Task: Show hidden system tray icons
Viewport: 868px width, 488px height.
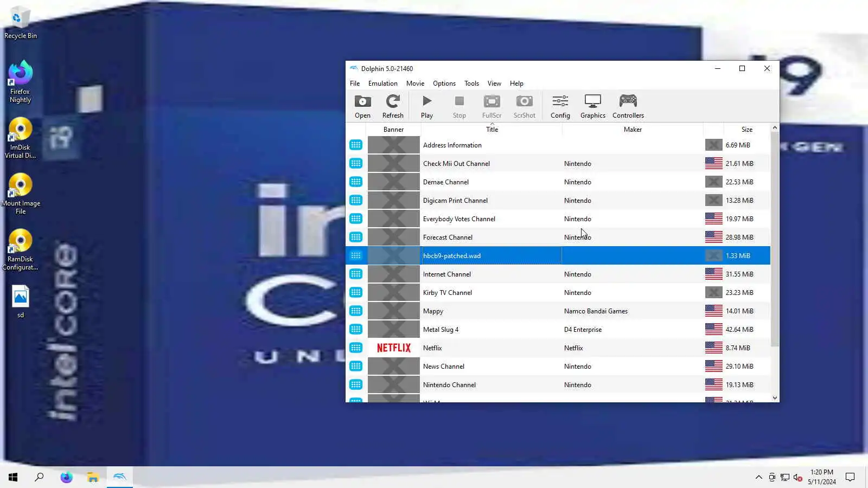Action: [x=758, y=477]
